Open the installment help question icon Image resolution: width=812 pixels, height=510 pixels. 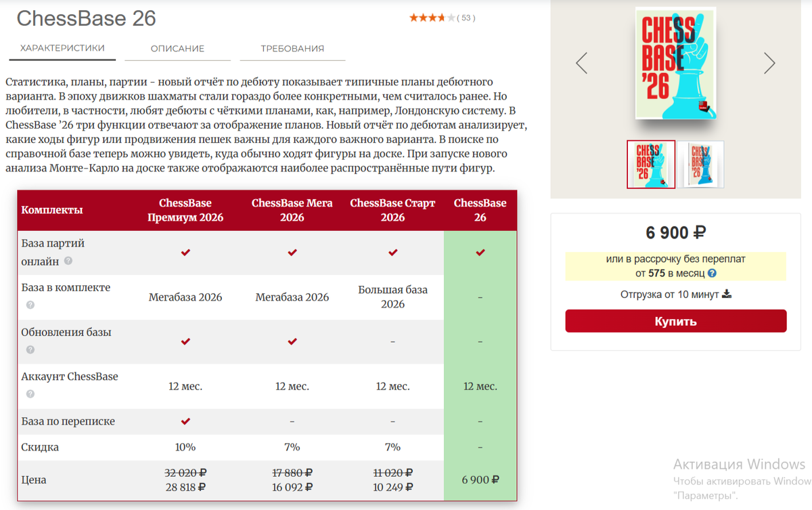(712, 274)
